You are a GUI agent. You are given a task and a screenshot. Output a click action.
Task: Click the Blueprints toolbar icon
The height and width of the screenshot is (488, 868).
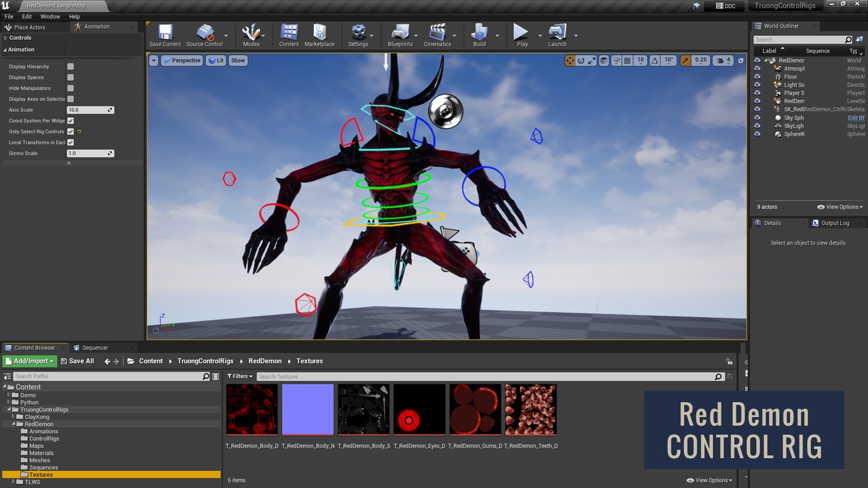coord(400,35)
